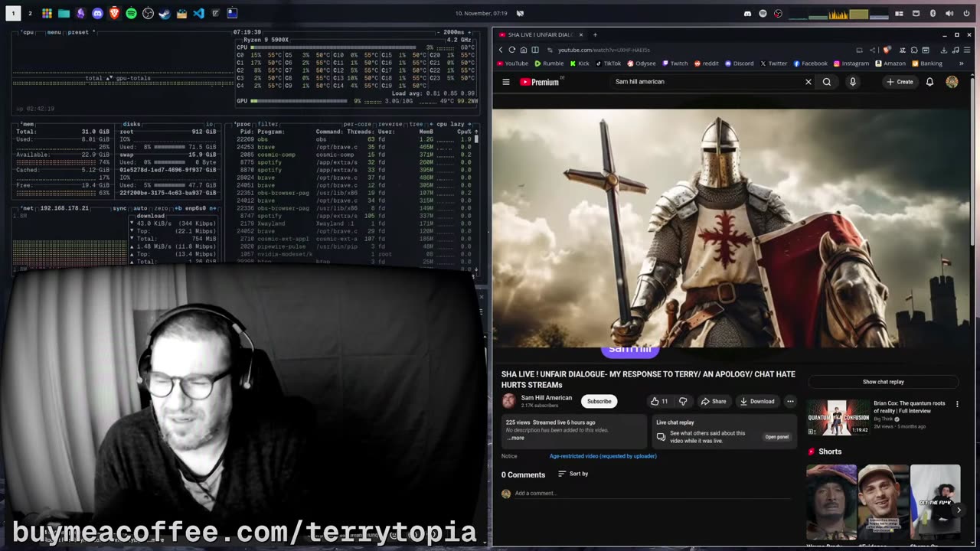Open Spotify from the panel dock
Image resolution: width=980 pixels, height=551 pixels.
pos(131,13)
